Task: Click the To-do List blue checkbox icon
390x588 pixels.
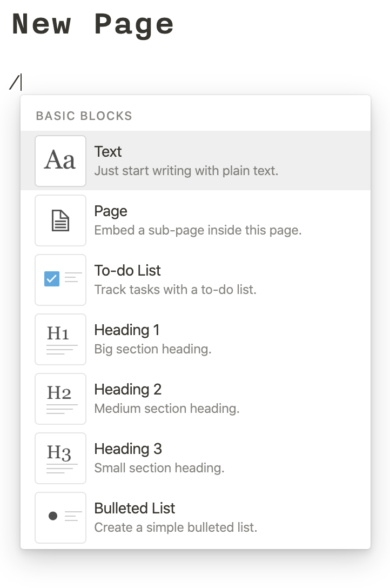Action: (x=52, y=279)
